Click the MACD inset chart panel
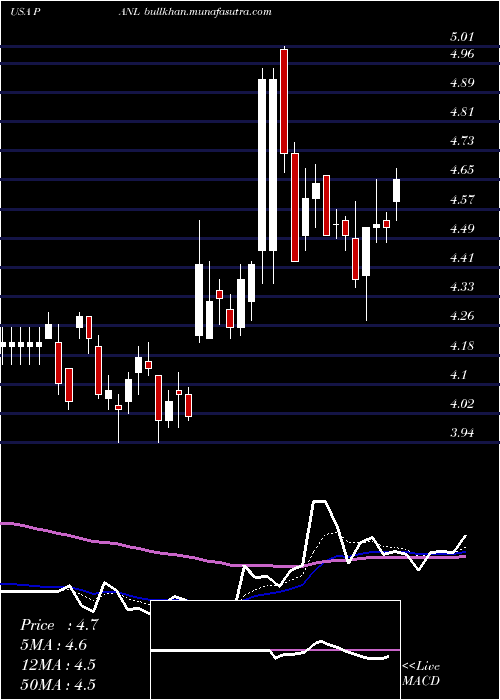500x700 pixels. point(276,650)
